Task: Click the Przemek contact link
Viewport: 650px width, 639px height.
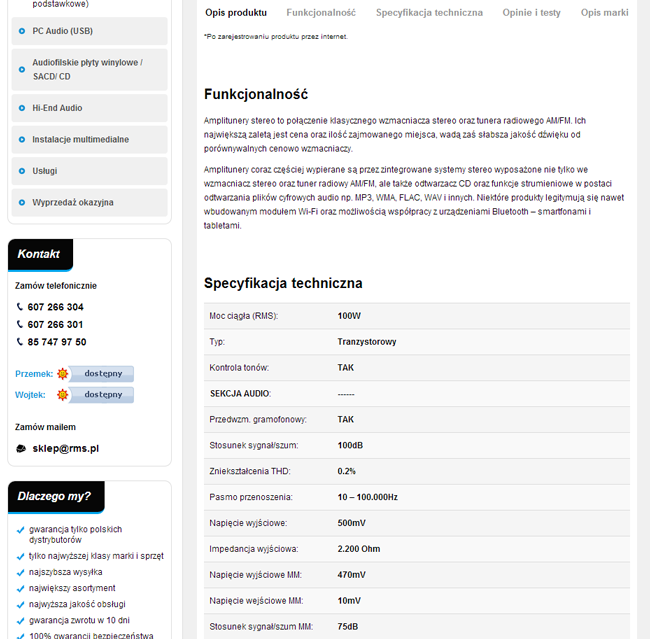Action: tap(34, 374)
